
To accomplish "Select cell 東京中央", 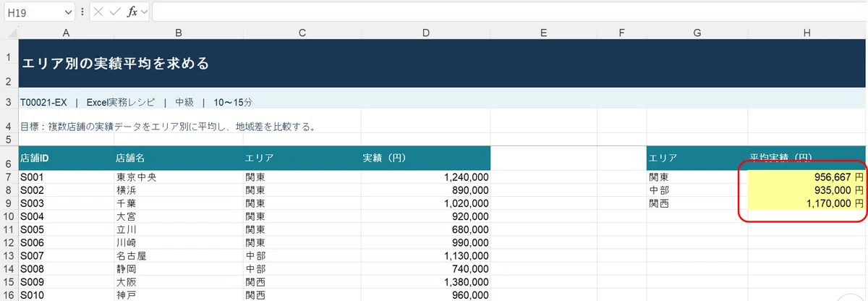I will click(179, 177).
